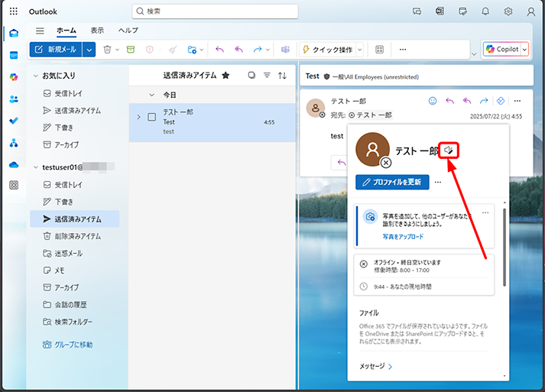Viewport: 545px width, 392px height.
Task: Click reply all arrow in toolbar
Action: pos(238,50)
